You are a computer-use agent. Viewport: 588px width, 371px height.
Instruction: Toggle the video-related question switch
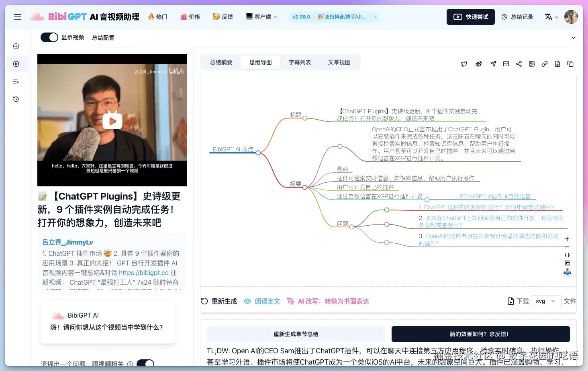click(x=145, y=364)
